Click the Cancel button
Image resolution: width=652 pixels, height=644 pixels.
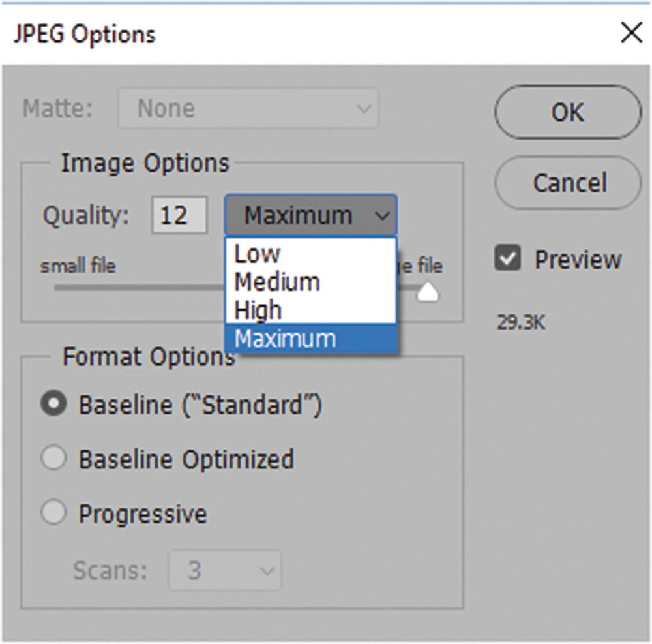pos(567,183)
